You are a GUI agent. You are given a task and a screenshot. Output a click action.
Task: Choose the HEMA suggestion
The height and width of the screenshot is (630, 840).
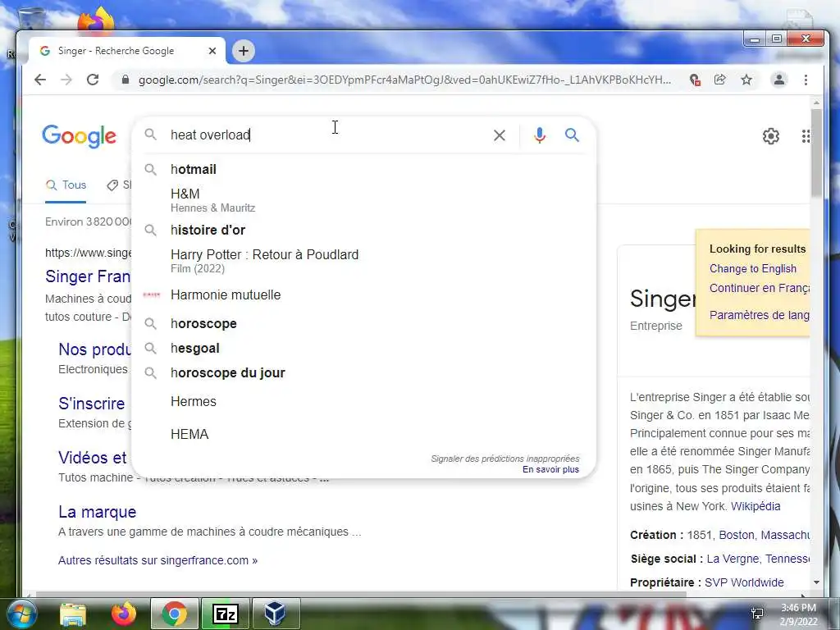pyautogui.click(x=363, y=435)
